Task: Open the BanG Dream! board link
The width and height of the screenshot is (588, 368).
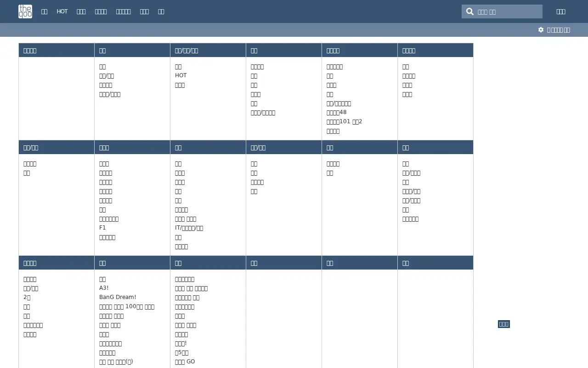Action: 118,297
